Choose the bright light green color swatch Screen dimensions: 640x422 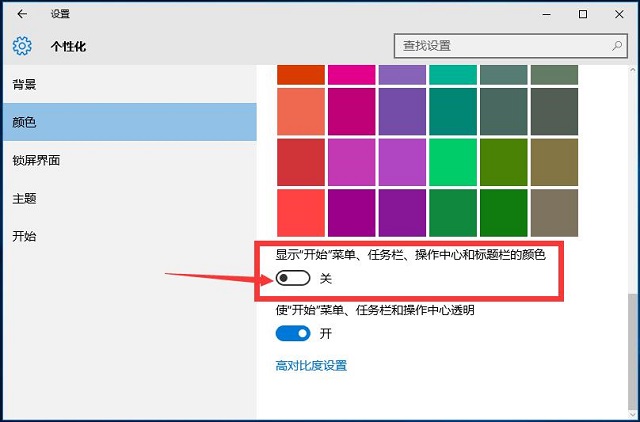pyautogui.click(x=453, y=161)
